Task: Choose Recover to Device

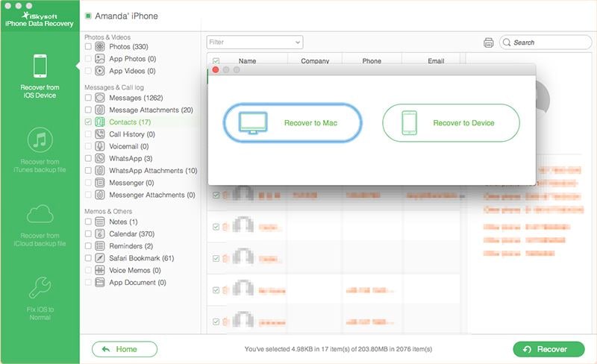Action: pos(451,122)
